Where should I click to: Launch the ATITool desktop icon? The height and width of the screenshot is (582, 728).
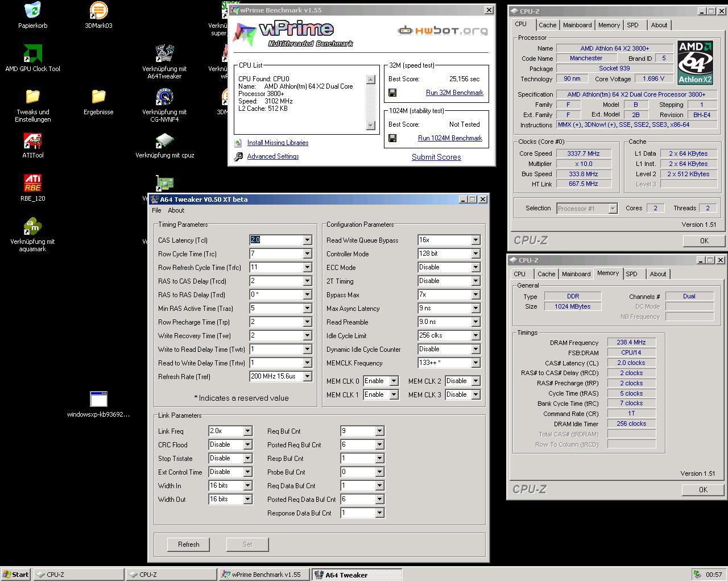coord(32,140)
